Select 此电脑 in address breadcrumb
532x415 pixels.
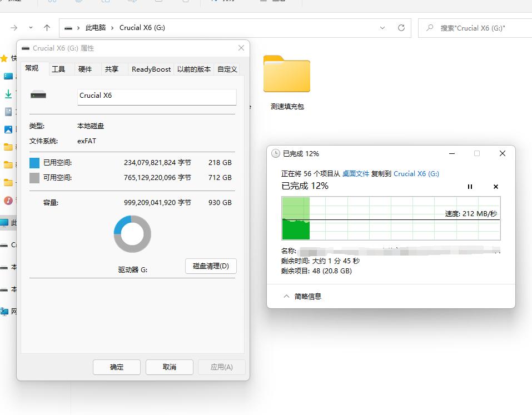96,28
